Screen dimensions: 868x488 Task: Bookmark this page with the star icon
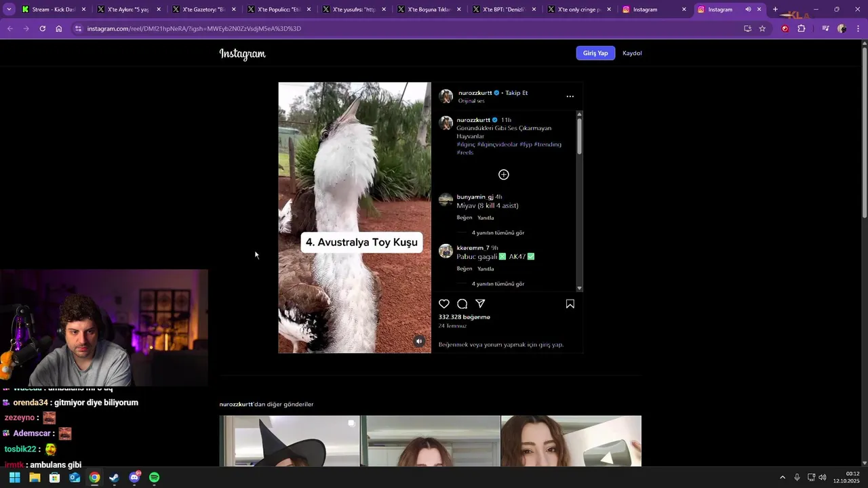pyautogui.click(x=762, y=28)
